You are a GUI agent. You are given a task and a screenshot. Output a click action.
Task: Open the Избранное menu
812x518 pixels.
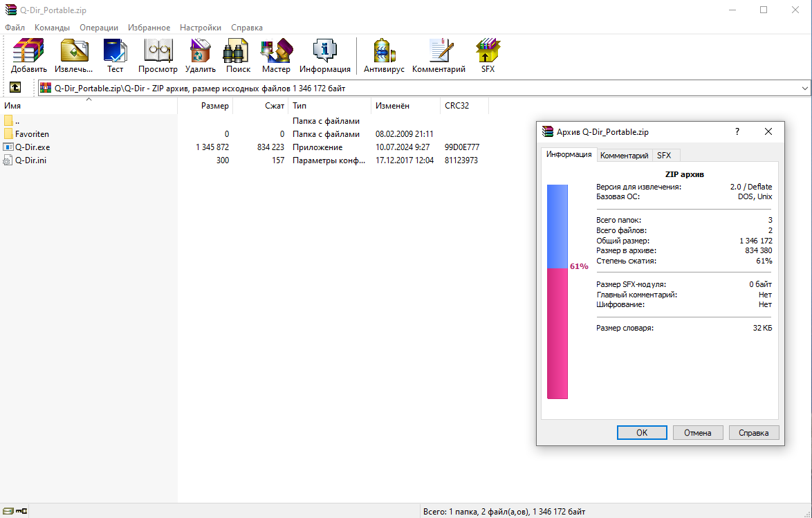(x=149, y=28)
